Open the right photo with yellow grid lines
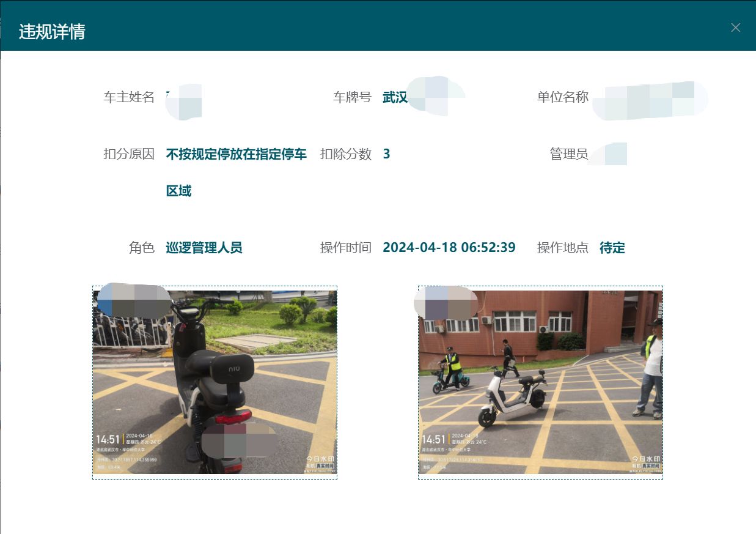Viewport: 756px width, 534px height. coord(540,382)
